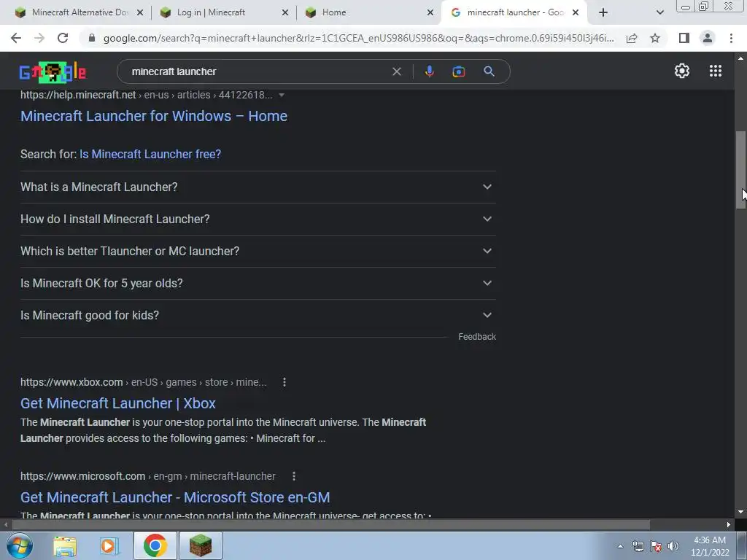747x560 pixels.
Task: Close the minecraft launcher Google tab
Action: (x=576, y=12)
